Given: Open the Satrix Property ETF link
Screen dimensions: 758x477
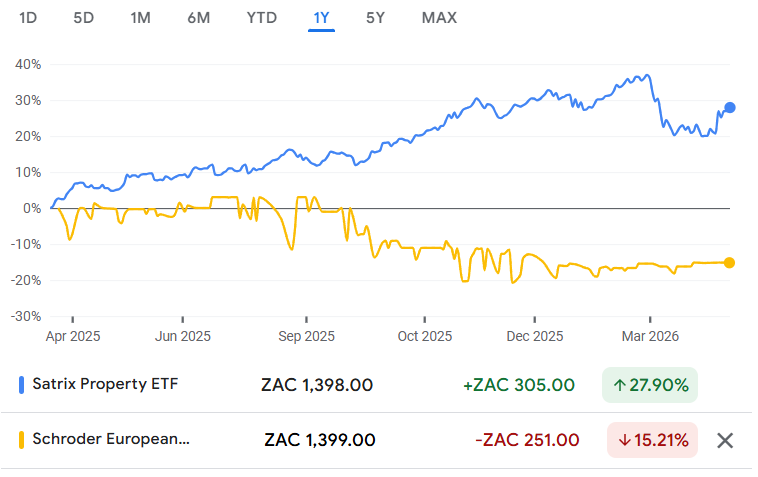Looking at the screenshot, I should pyautogui.click(x=105, y=384).
